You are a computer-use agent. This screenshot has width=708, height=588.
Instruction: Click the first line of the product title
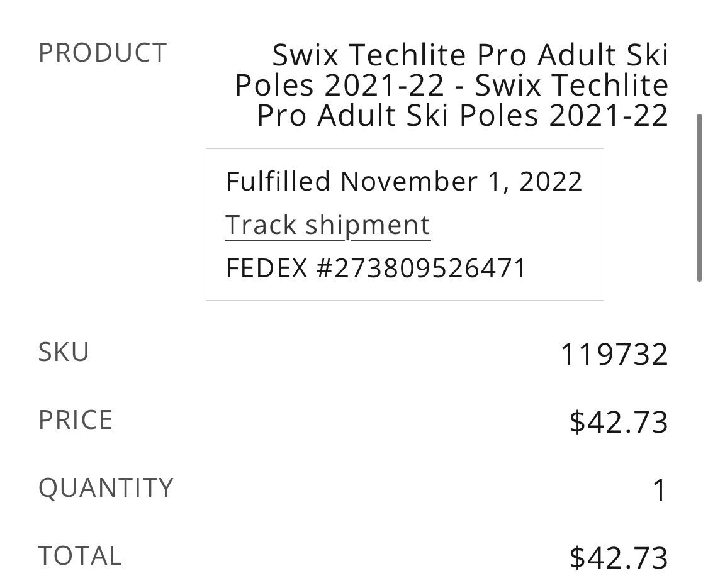469,55
